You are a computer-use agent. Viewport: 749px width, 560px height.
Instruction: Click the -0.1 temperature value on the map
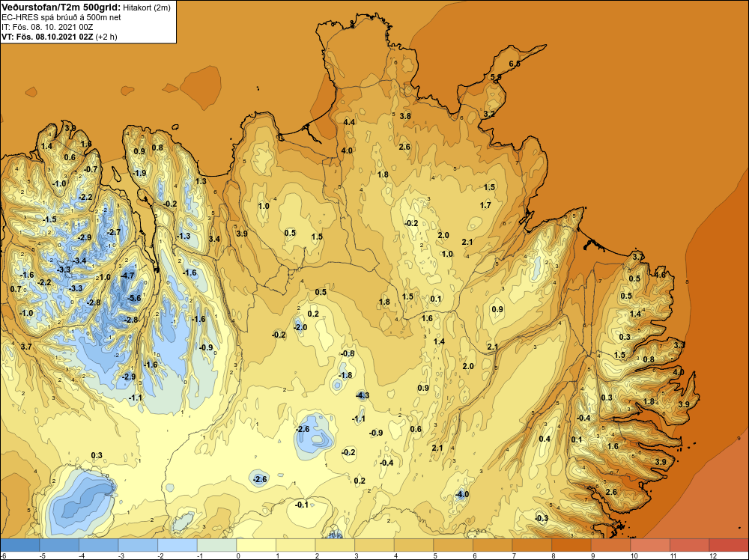click(301, 505)
